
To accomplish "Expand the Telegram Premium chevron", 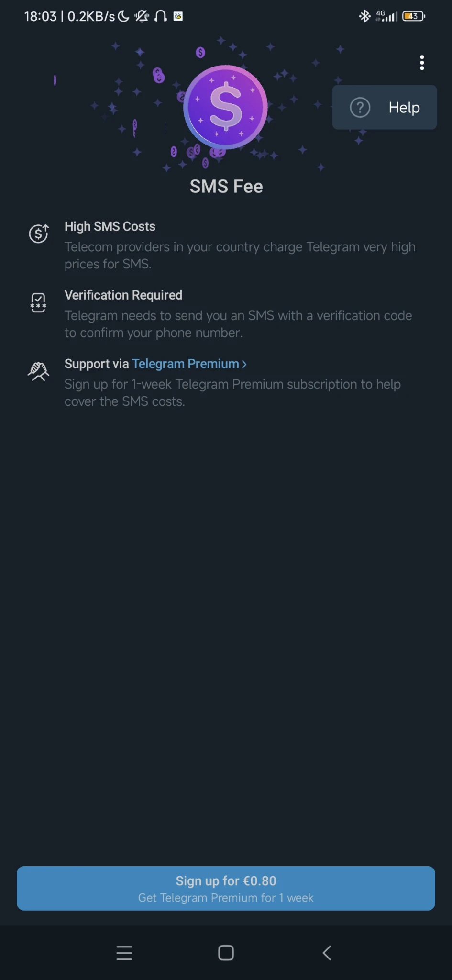I will (243, 364).
